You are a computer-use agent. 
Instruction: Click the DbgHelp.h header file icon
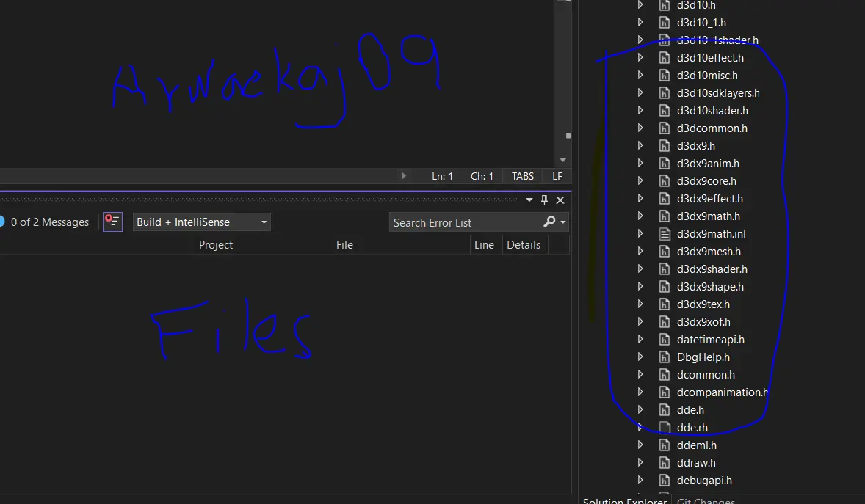(x=665, y=357)
